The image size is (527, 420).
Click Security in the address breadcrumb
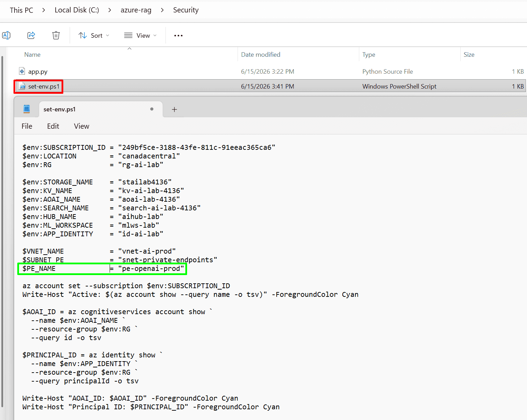point(186,10)
